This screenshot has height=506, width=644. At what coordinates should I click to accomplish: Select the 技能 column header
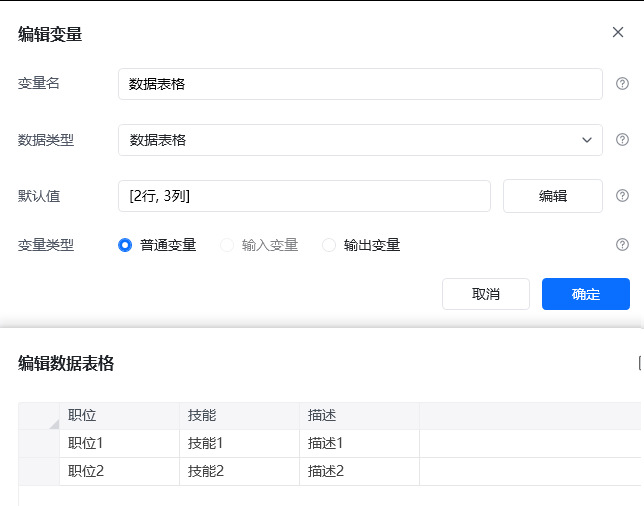[x=239, y=416]
